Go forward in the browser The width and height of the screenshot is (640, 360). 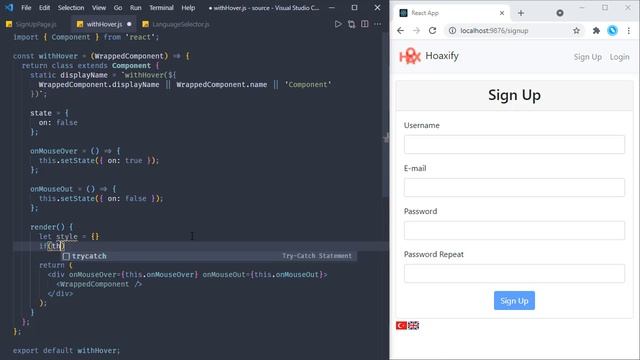pos(416,31)
